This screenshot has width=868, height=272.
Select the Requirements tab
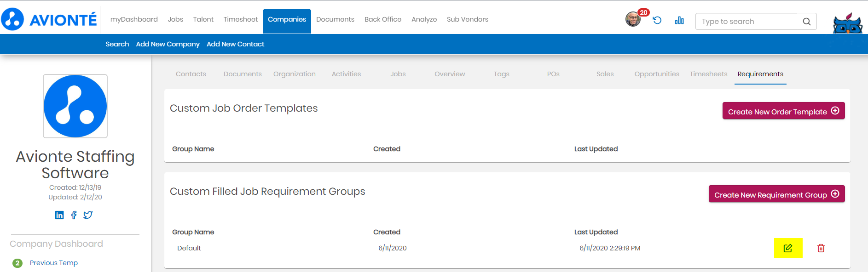(760, 74)
